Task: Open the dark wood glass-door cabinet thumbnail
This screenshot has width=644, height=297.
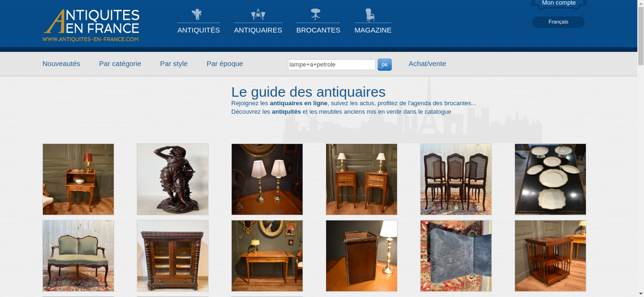Action: point(173,256)
